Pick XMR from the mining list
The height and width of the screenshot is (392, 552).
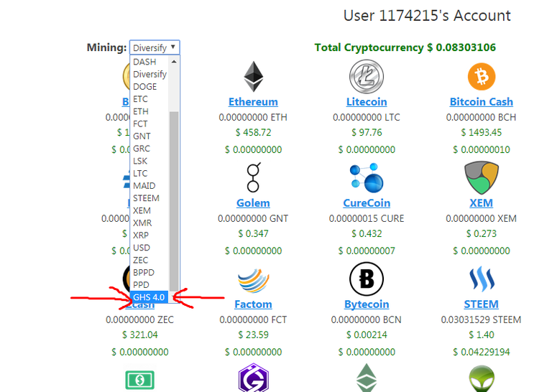(149, 223)
